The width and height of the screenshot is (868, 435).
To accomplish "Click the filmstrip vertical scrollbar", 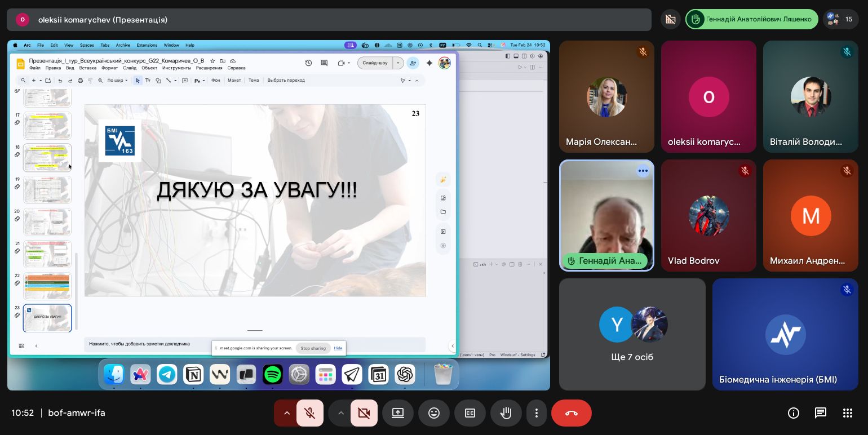I will click(76, 290).
